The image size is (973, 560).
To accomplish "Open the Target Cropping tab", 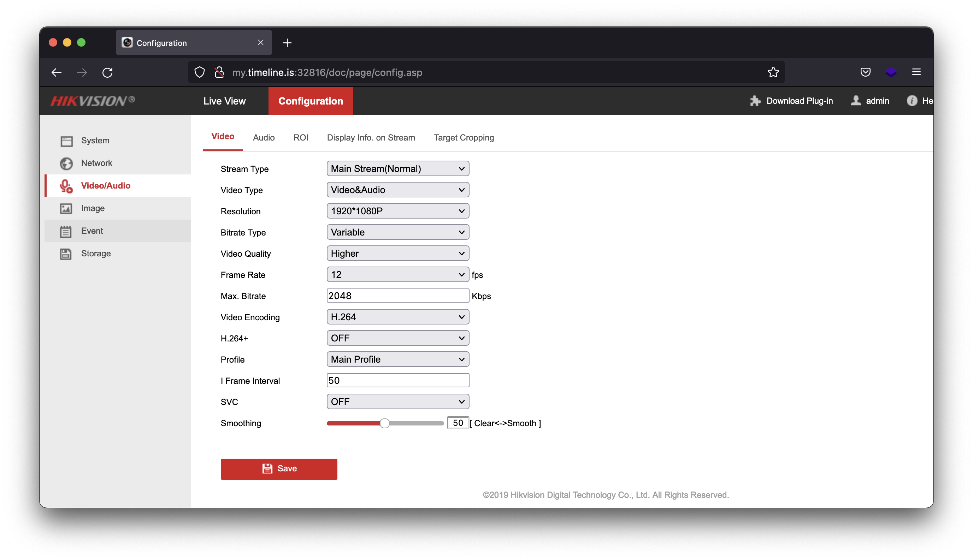I will [464, 137].
